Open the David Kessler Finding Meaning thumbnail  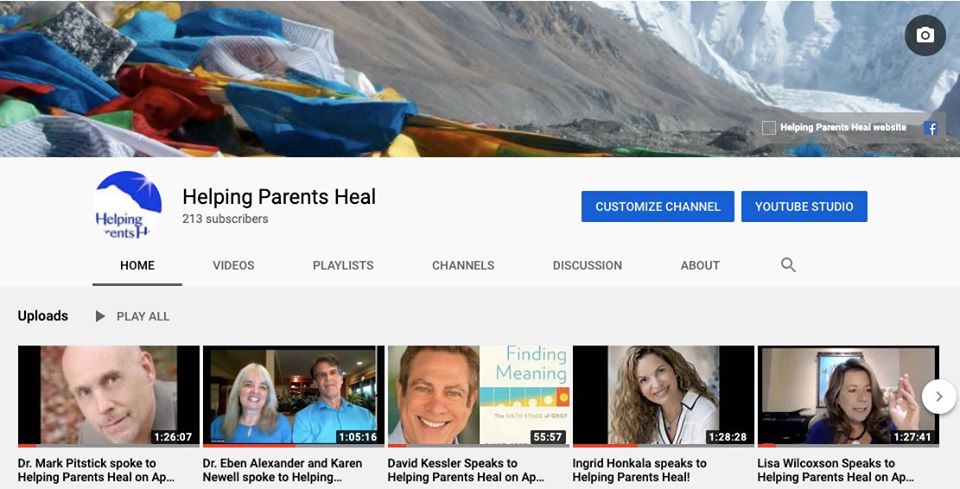tap(479, 396)
